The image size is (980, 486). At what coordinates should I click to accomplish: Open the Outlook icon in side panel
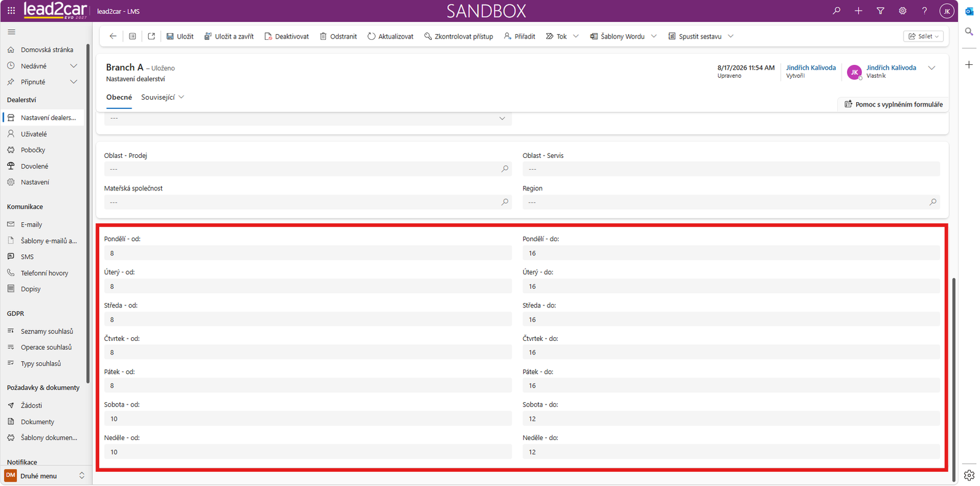969,11
